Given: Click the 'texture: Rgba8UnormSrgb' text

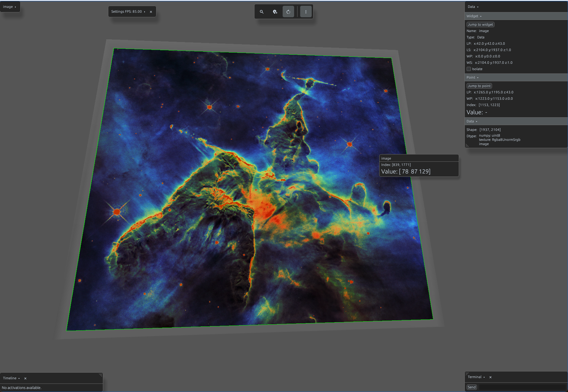Looking at the screenshot, I should (500, 140).
